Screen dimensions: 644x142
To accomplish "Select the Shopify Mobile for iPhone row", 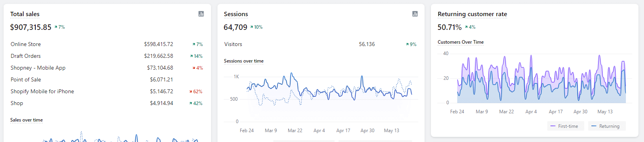I will [107, 91].
